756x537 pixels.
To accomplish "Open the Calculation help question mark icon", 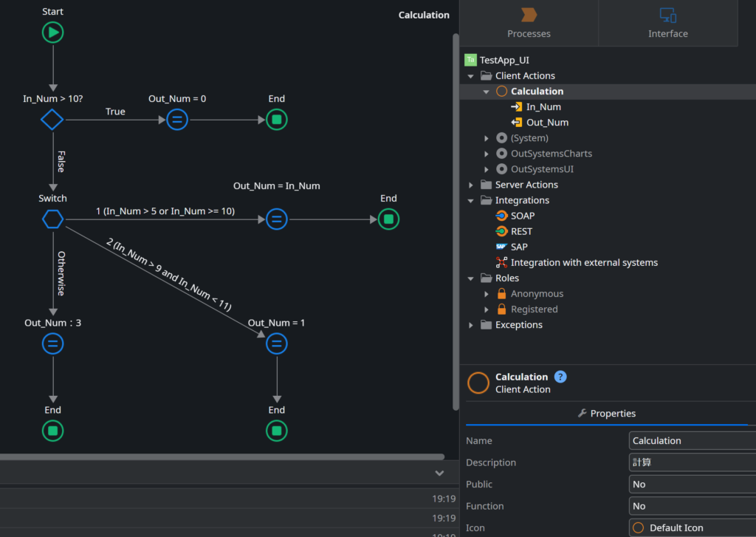I will click(x=560, y=377).
